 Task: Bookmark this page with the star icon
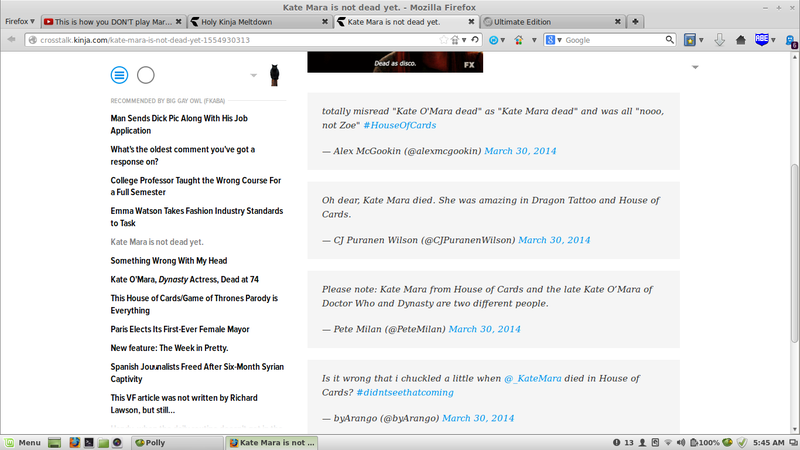pos(443,40)
